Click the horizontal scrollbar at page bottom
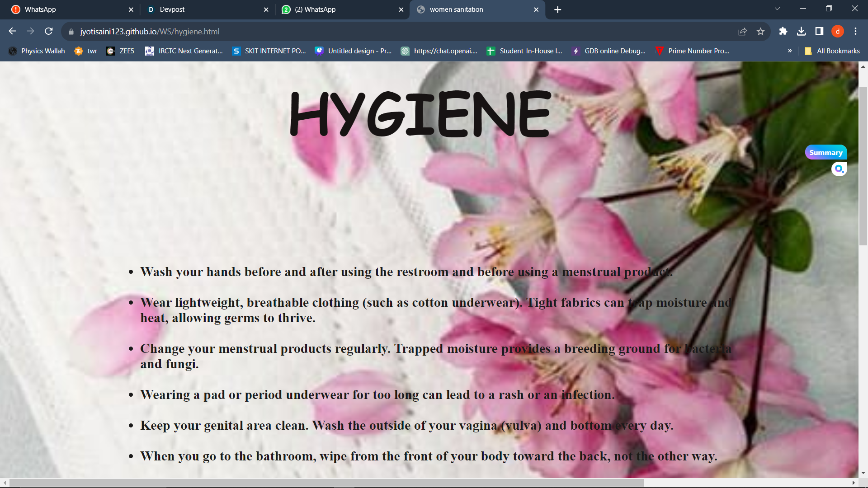 click(325, 483)
